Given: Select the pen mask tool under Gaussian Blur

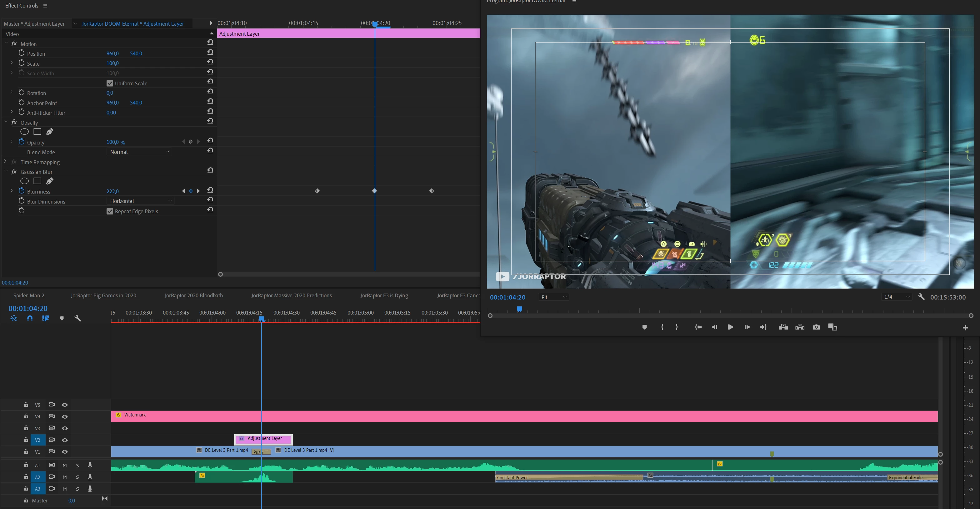Looking at the screenshot, I should 49,181.
